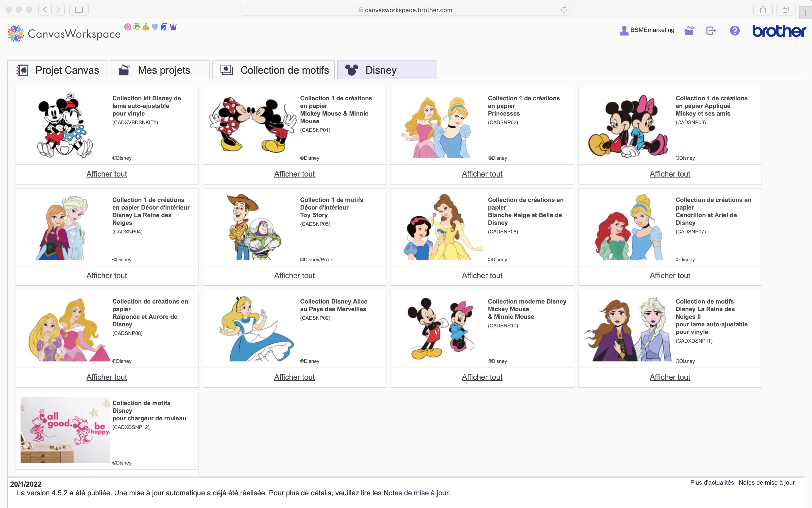This screenshot has height=508, width=812.
Task: Open the BSMEmarketing user profile
Action: click(647, 30)
